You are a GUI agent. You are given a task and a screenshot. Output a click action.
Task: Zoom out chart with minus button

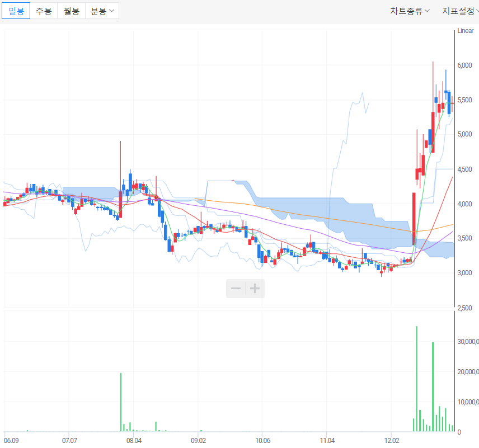(236, 288)
